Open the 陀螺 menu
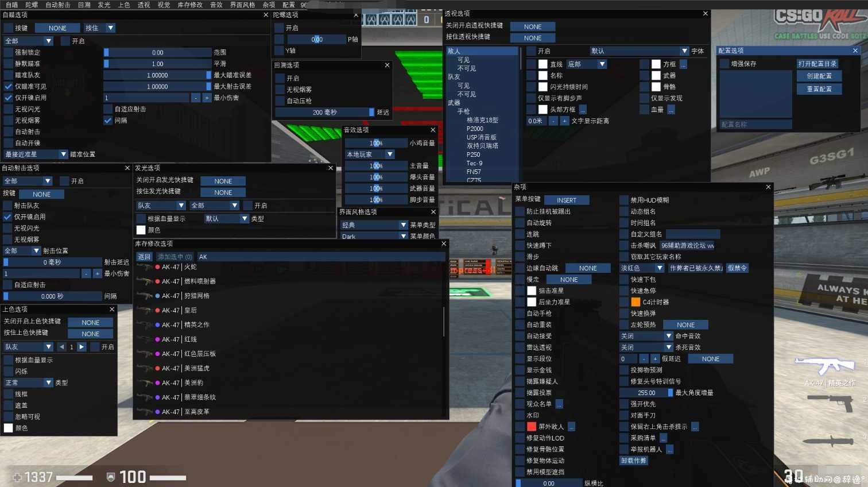This screenshot has width=868, height=487. (x=32, y=5)
